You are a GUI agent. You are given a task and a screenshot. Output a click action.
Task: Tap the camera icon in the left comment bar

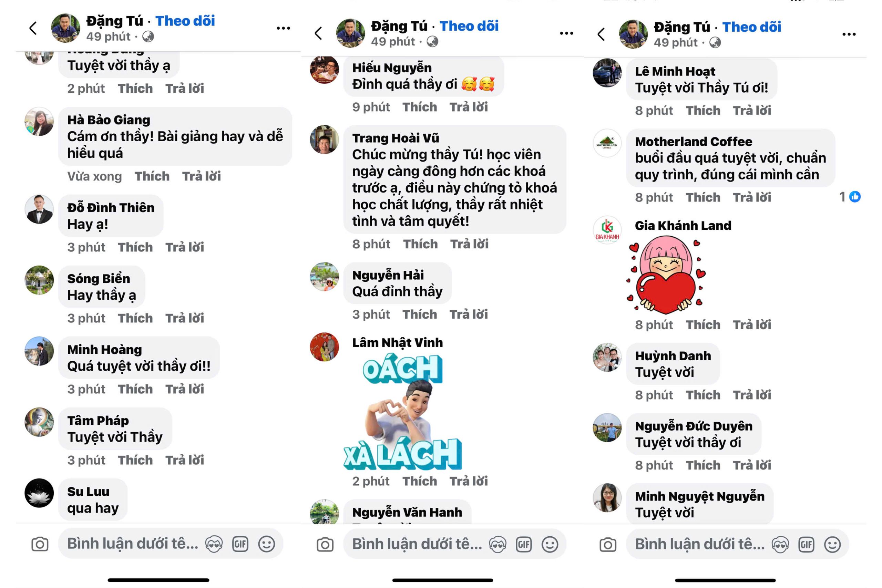pyautogui.click(x=40, y=544)
